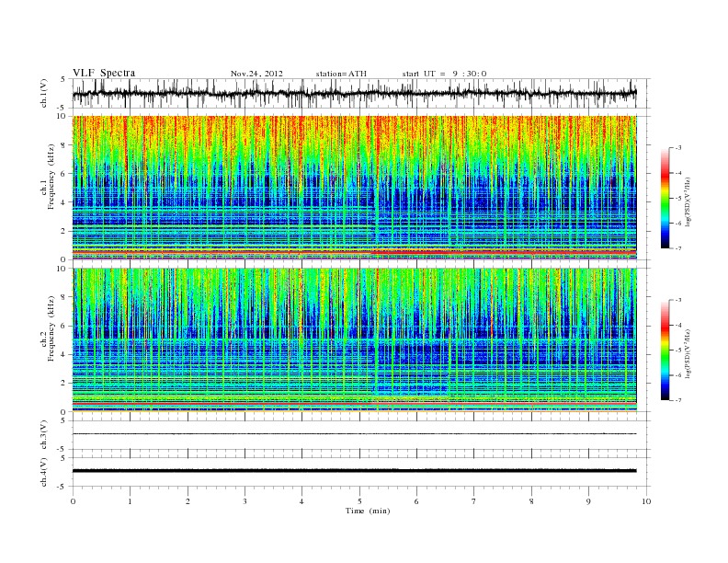Click the "10" tick on the time axis

coord(646,501)
